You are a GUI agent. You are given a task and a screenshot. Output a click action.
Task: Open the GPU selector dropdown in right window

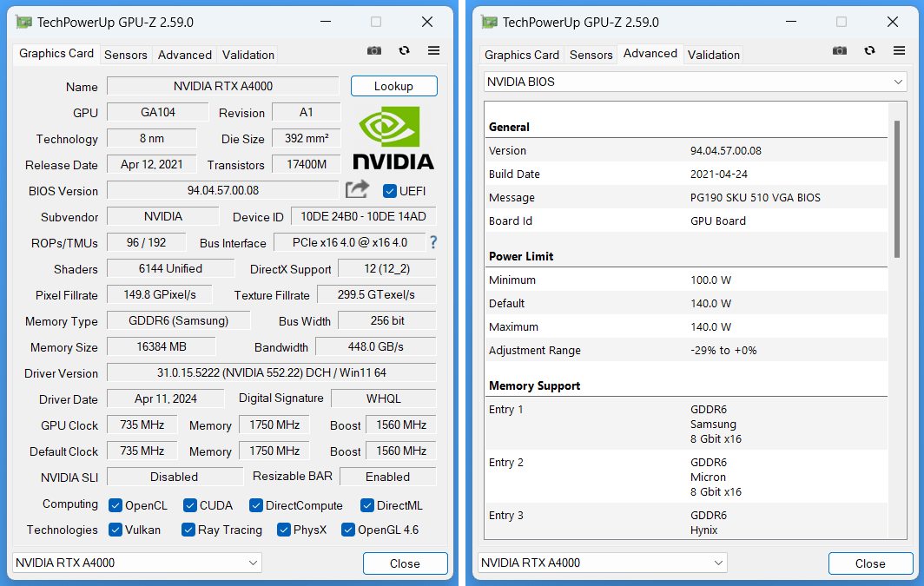pyautogui.click(x=603, y=563)
